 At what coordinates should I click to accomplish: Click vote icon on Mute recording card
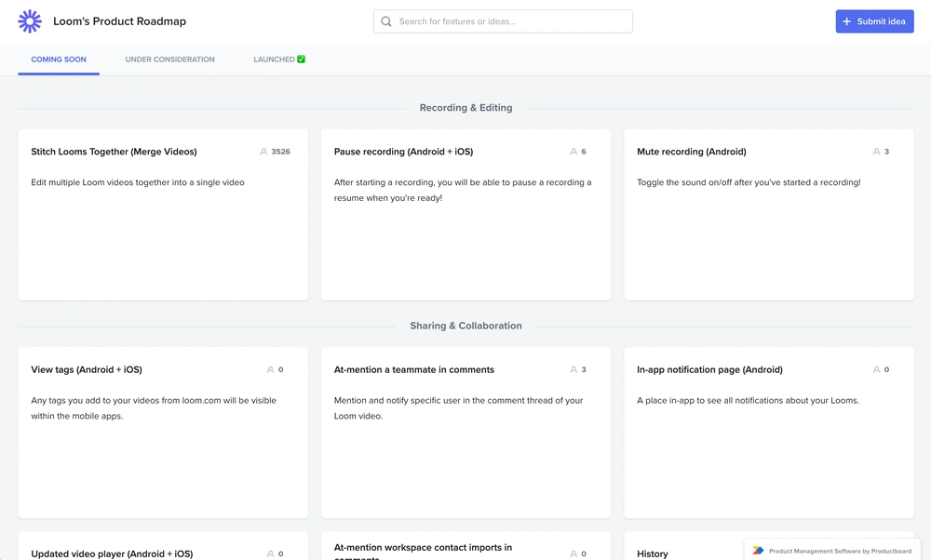[x=876, y=152]
